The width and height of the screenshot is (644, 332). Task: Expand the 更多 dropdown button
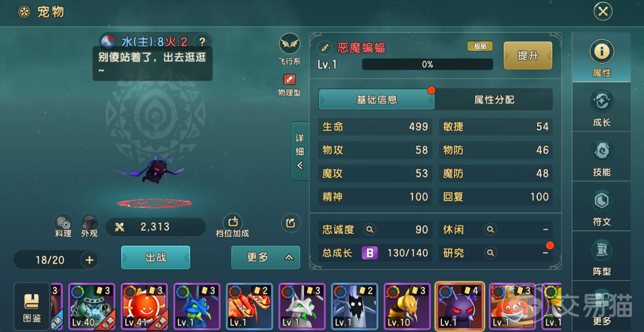(x=266, y=258)
